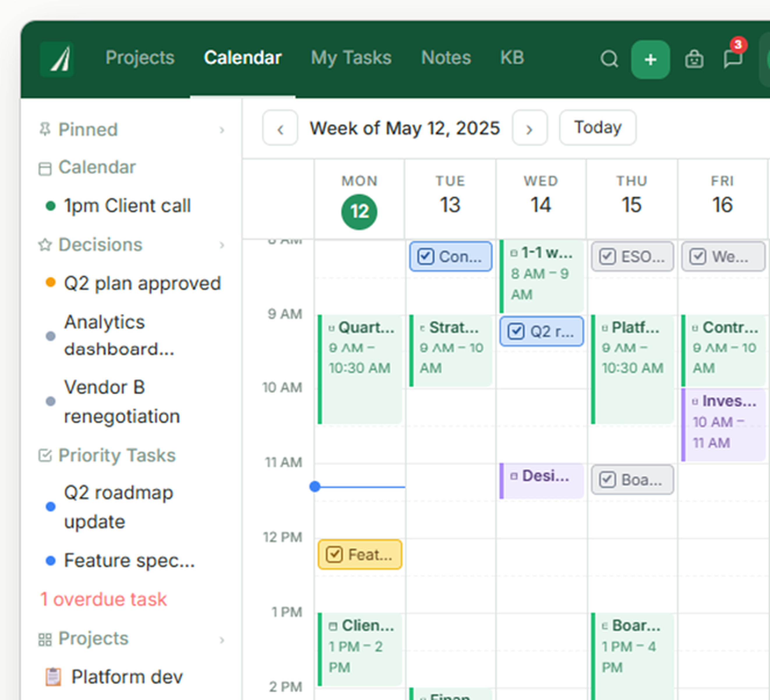
Task: Jump to Today in calendar
Action: click(x=598, y=128)
